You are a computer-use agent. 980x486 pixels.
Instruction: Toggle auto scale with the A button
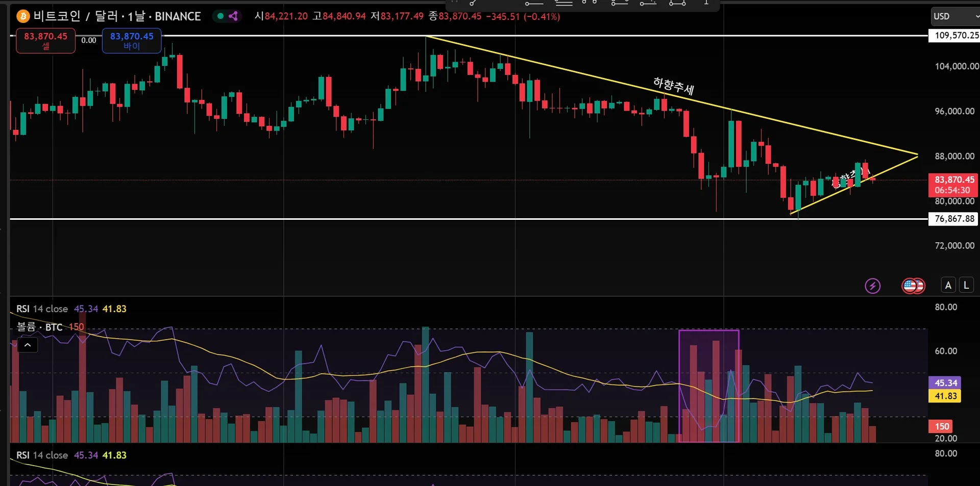(948, 285)
